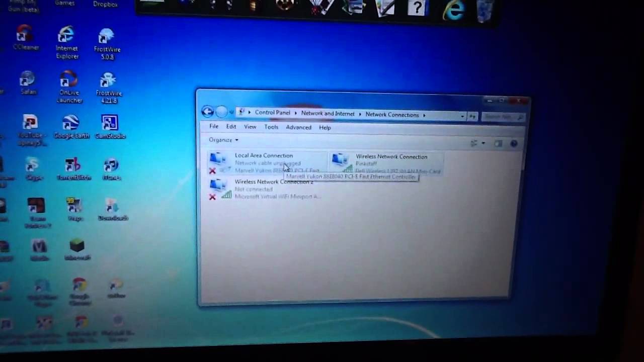Select the Wireless Network Connection 2 adapter icon
This screenshot has height=362, width=644.
[220, 189]
